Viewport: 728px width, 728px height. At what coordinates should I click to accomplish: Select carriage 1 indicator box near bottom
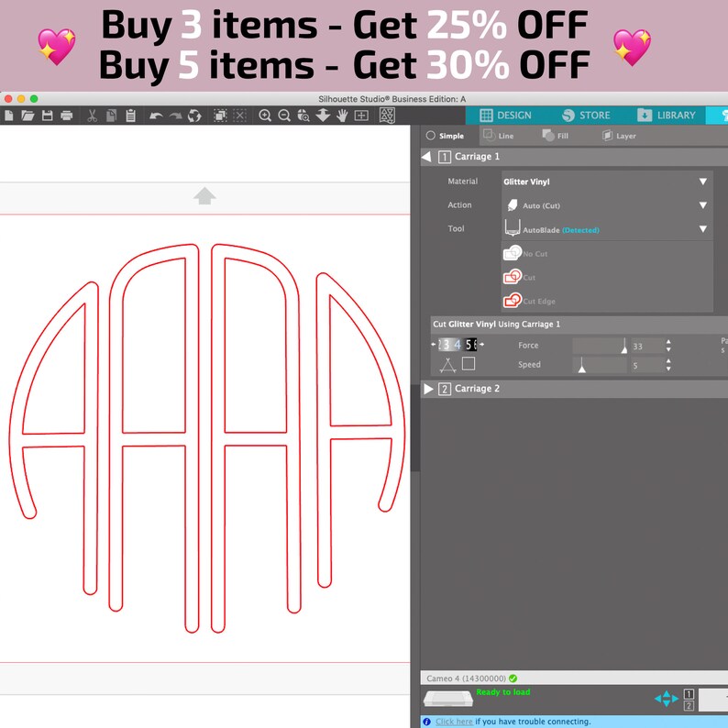click(x=689, y=694)
